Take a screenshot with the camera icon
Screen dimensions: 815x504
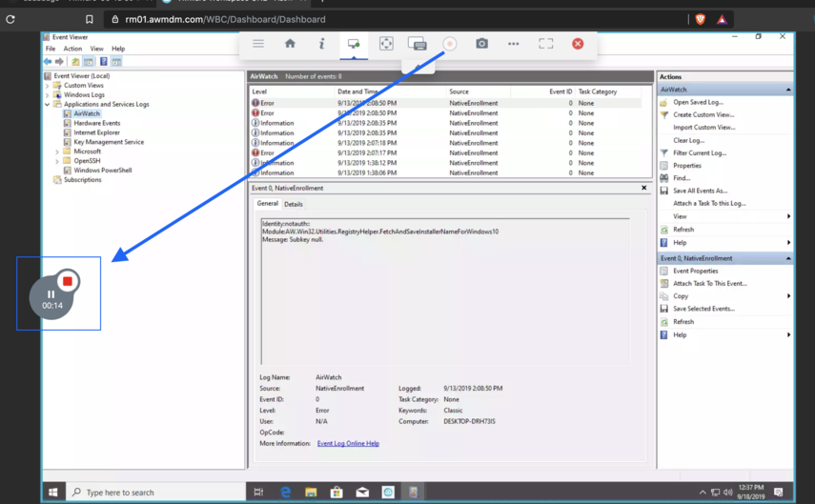pyautogui.click(x=481, y=44)
